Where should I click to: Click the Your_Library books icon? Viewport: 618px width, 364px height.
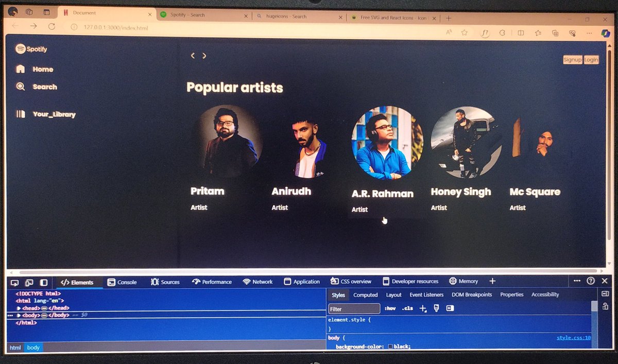point(21,114)
